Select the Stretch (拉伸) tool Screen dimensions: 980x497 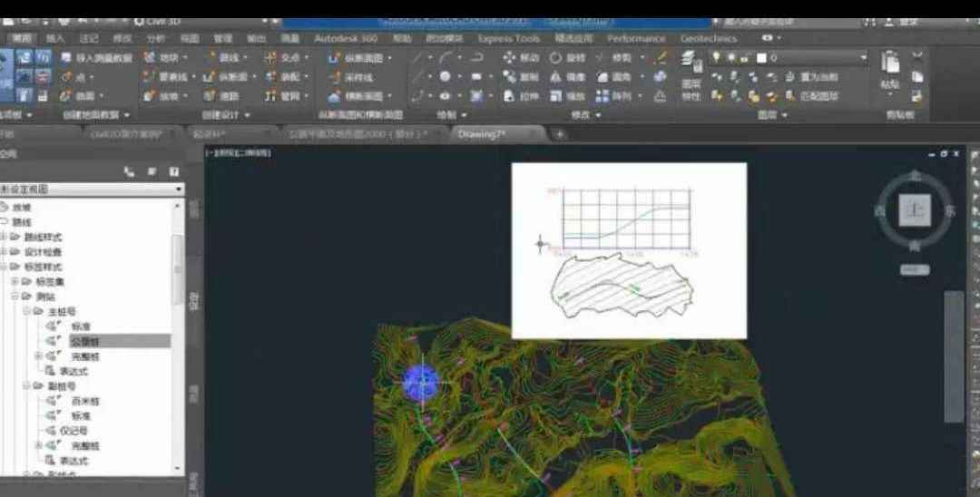(521, 96)
